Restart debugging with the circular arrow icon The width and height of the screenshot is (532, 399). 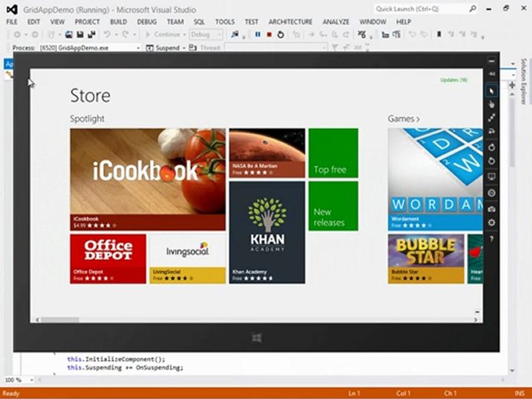280,34
